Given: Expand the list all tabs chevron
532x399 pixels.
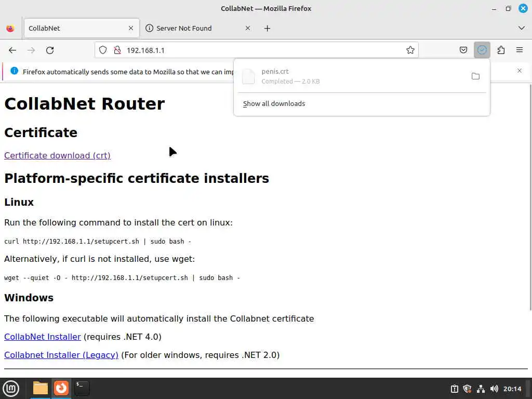Looking at the screenshot, I should 521,28.
